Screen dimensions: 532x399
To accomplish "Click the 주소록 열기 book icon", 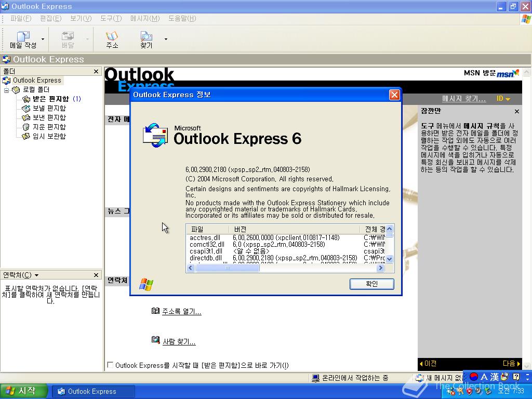I will tap(155, 311).
